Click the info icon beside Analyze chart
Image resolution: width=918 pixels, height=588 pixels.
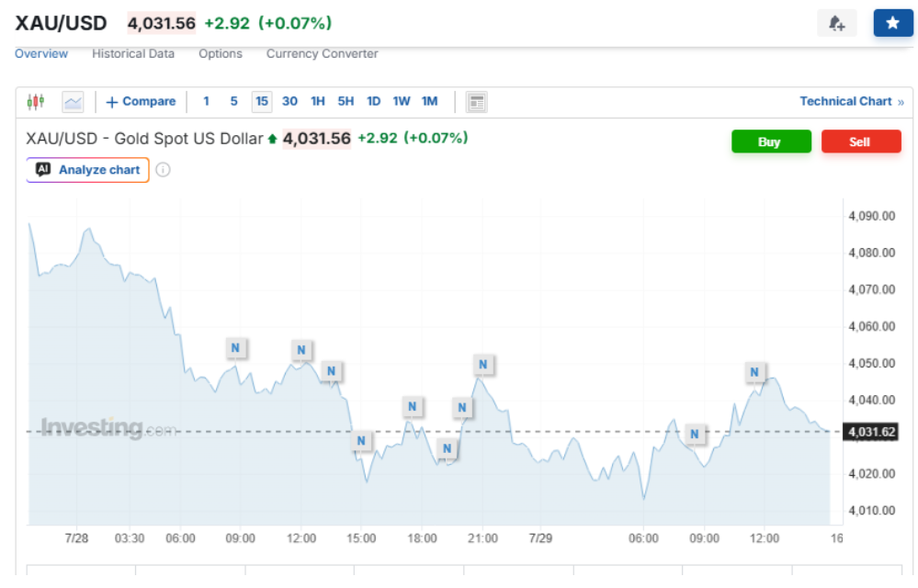[x=164, y=170]
